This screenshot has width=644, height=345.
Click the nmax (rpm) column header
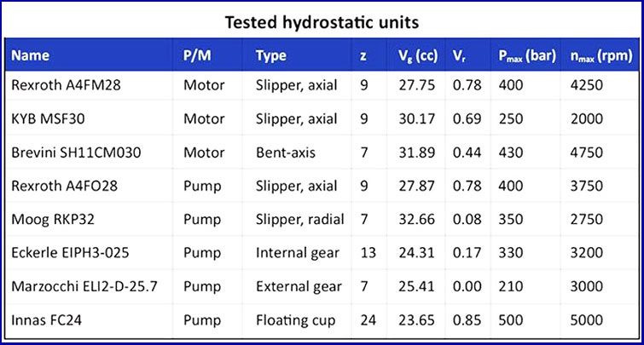pyautogui.click(x=600, y=56)
